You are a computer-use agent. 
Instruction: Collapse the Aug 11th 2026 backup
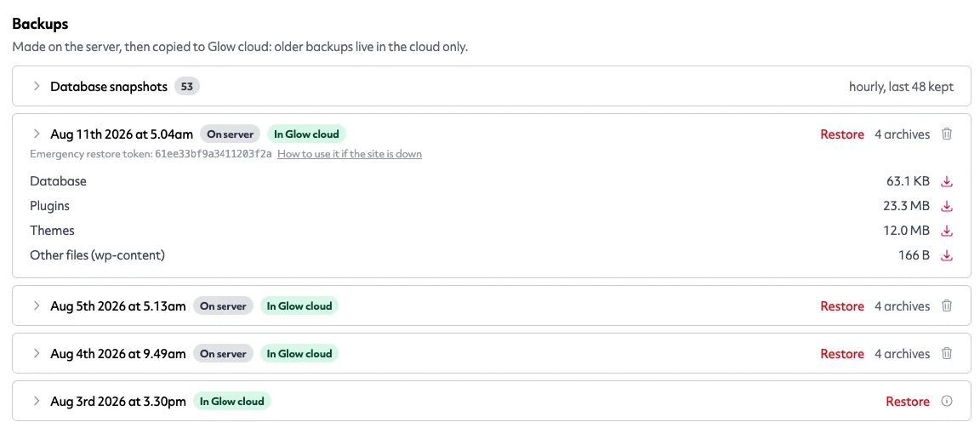[37, 134]
